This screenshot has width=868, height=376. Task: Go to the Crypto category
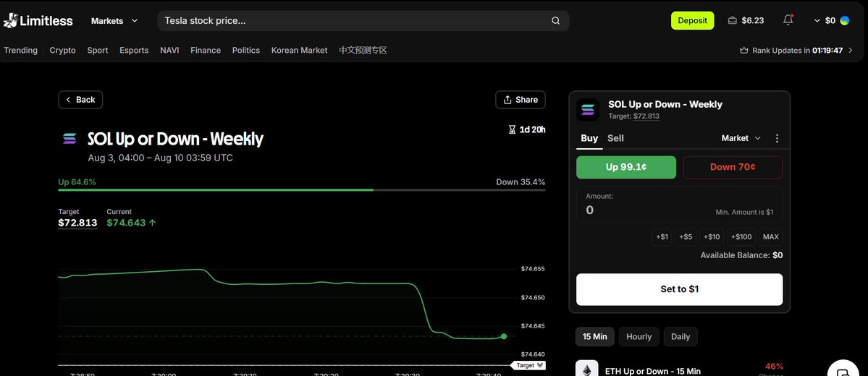62,51
